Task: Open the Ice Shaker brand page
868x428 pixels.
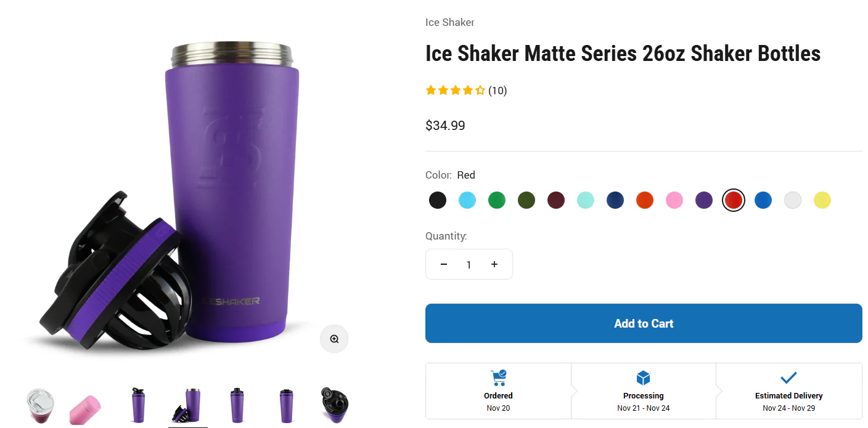Action: click(x=449, y=22)
